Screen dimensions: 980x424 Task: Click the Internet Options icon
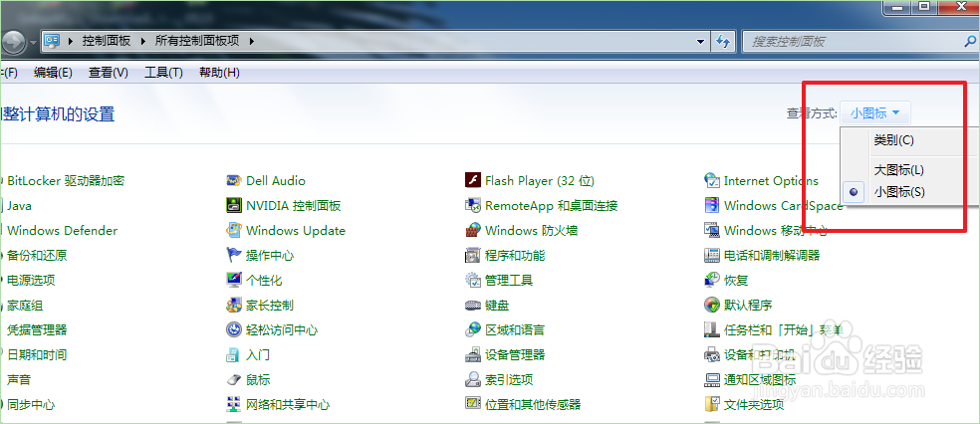(711, 180)
